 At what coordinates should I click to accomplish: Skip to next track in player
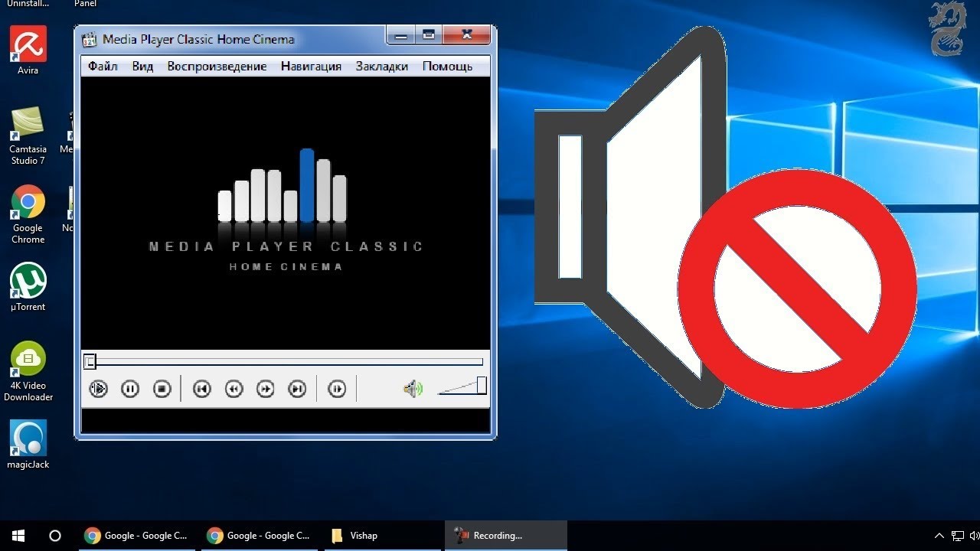coord(297,389)
